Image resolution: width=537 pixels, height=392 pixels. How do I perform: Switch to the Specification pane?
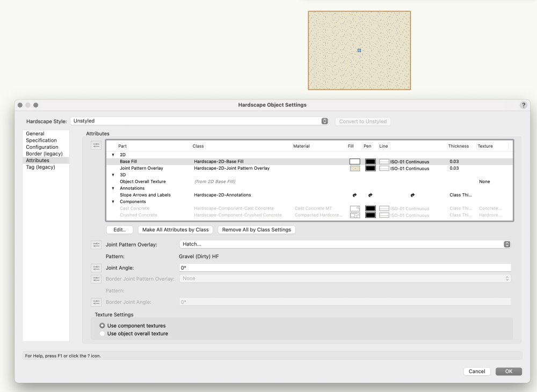(41, 140)
